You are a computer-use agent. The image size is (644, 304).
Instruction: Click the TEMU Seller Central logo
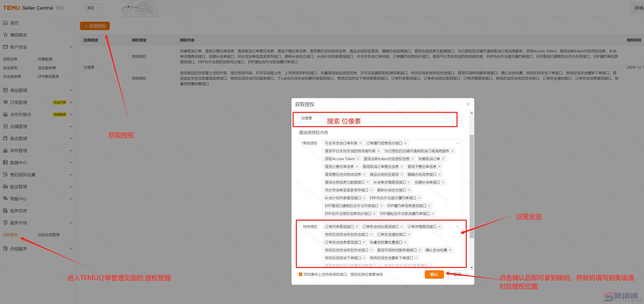(28, 8)
